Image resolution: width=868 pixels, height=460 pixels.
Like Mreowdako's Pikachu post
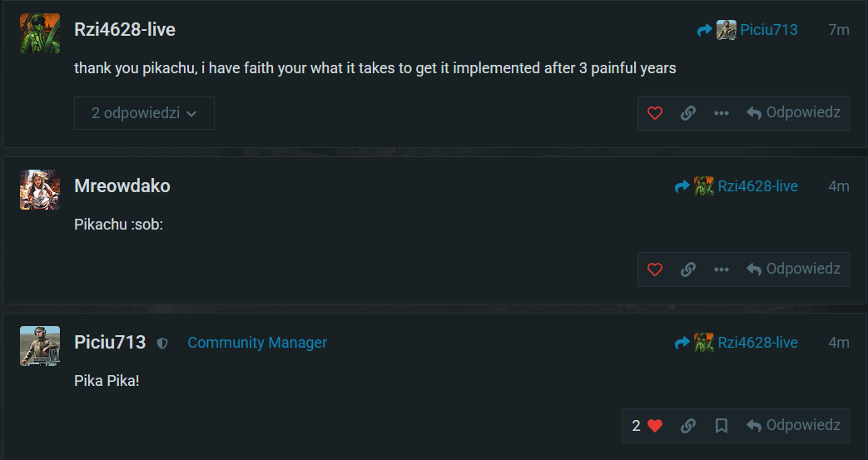click(655, 269)
